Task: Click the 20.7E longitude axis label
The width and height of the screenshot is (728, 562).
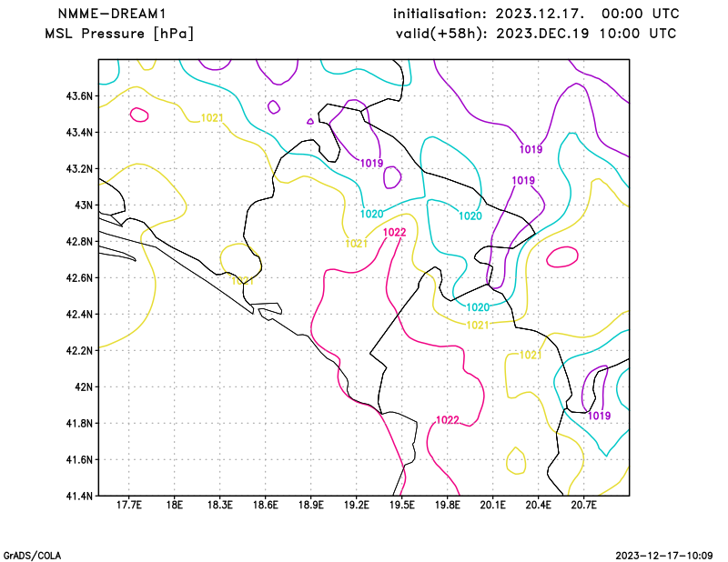Action: [x=583, y=505]
